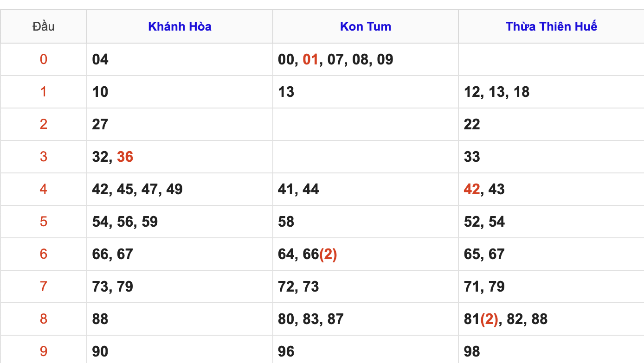Click the row header digit 9
Screen dimensions: 644x363
pos(44,351)
